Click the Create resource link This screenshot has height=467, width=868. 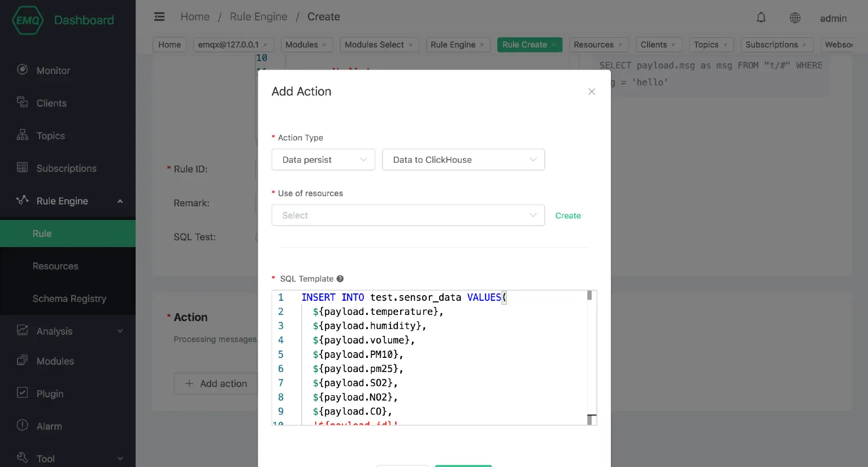[x=568, y=216]
